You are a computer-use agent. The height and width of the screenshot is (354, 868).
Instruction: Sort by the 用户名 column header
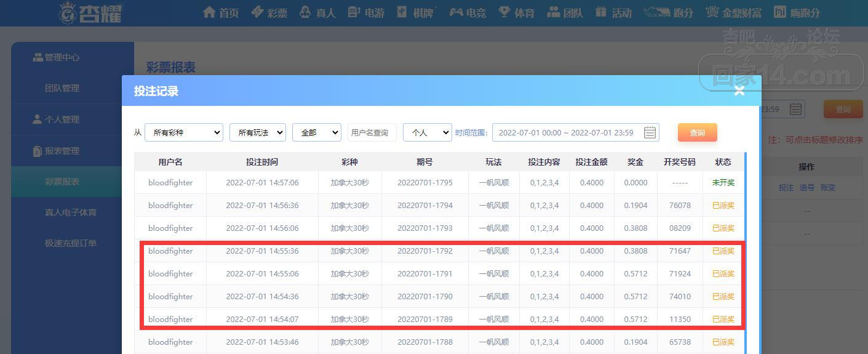tap(170, 162)
